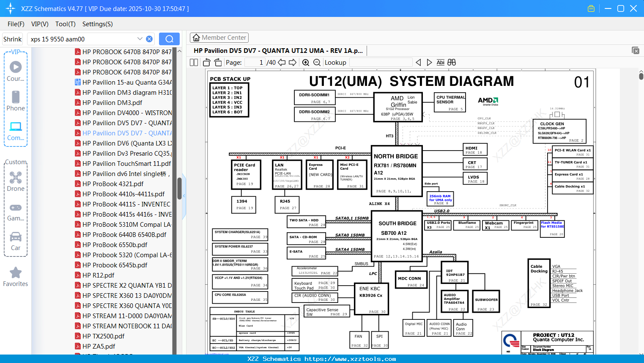Viewport: 644px width, 363px height.
Task: Click the file list vertical scrollbar thumb
Action: (x=179, y=188)
